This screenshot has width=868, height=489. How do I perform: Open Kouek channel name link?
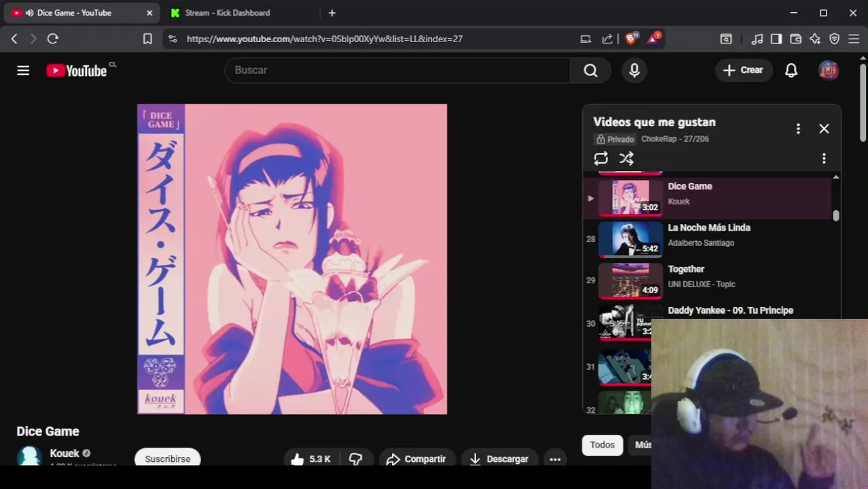[x=65, y=453]
